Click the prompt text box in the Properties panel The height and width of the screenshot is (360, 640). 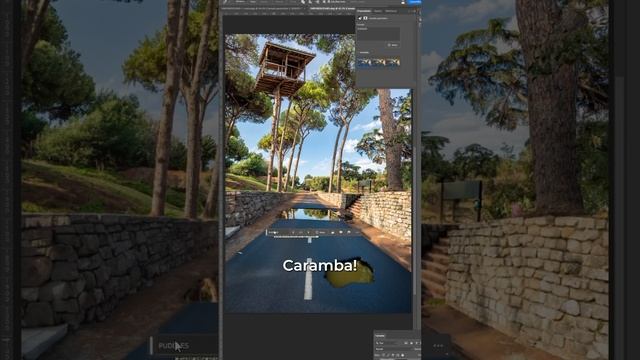pyautogui.click(x=378, y=34)
